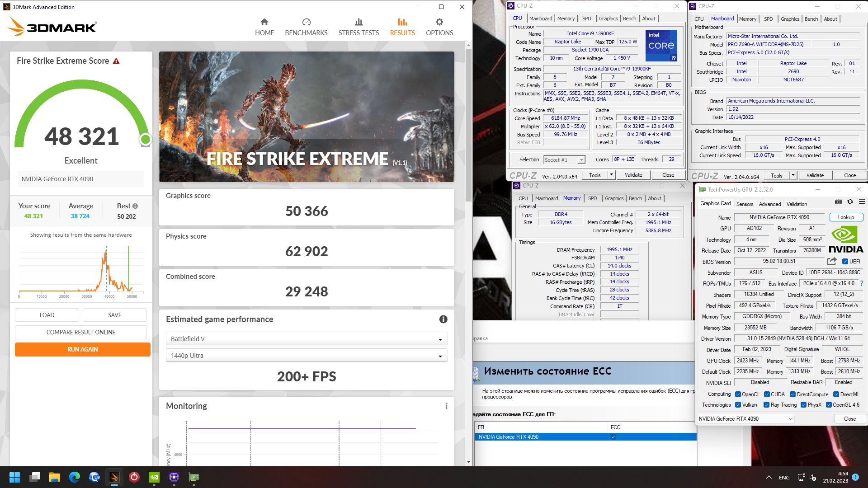Screen dimensions: 868x488
Task: Toggle OpenCL checkbox in GPU-Z
Action: pos(738,394)
